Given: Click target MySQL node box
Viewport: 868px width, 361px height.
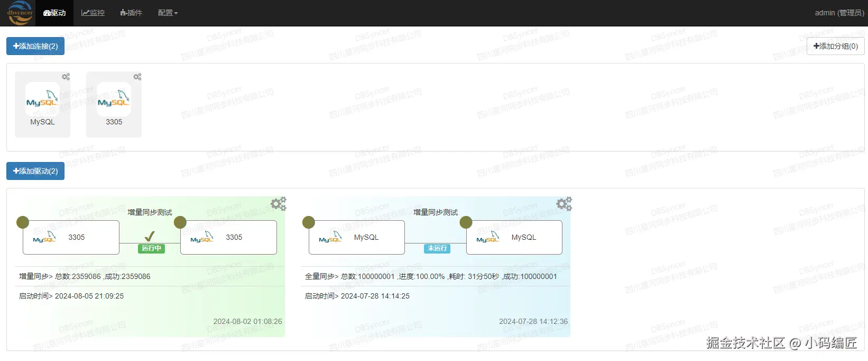Looking at the screenshot, I should pyautogui.click(x=514, y=237).
